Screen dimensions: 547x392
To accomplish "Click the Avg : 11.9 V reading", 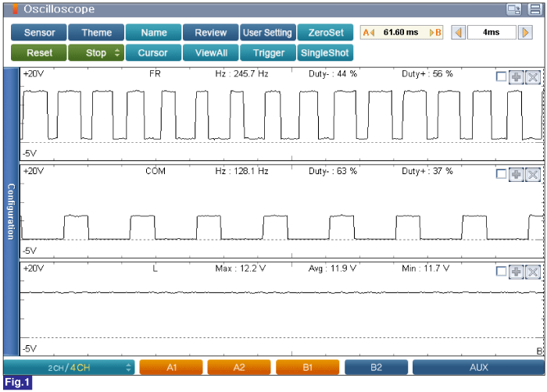I will [332, 269].
